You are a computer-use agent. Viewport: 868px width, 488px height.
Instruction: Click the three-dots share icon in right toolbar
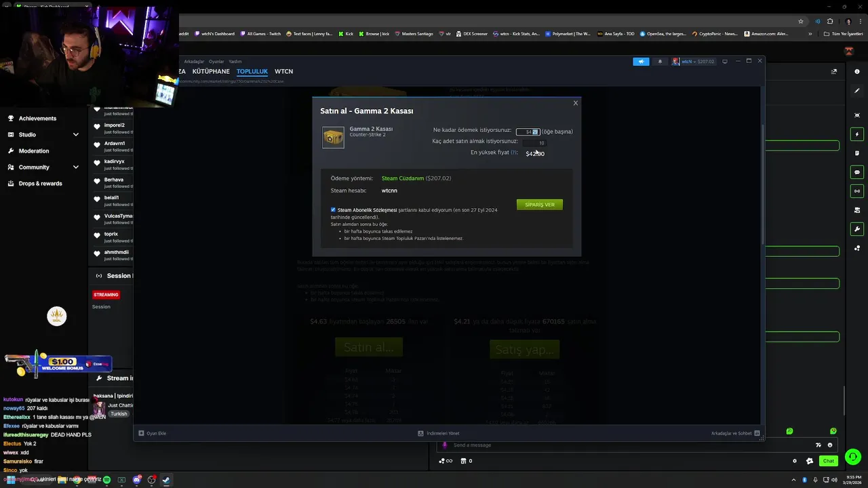857,248
